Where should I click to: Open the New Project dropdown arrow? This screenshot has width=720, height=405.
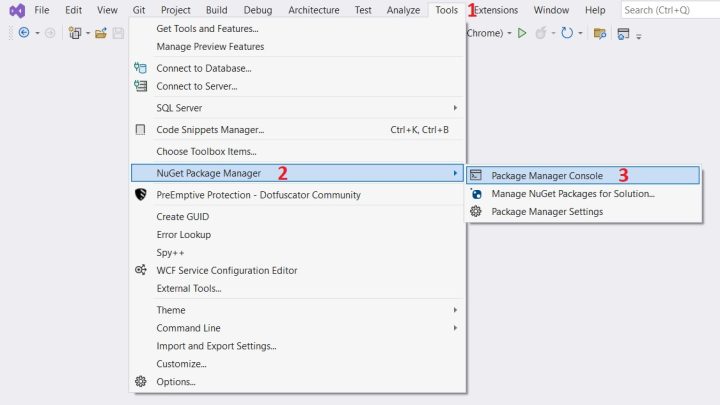pos(88,33)
